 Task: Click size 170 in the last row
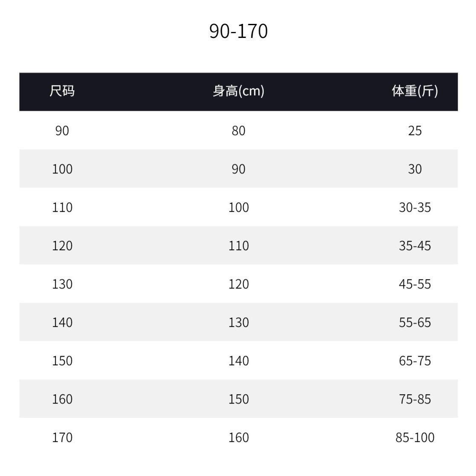tap(62, 438)
